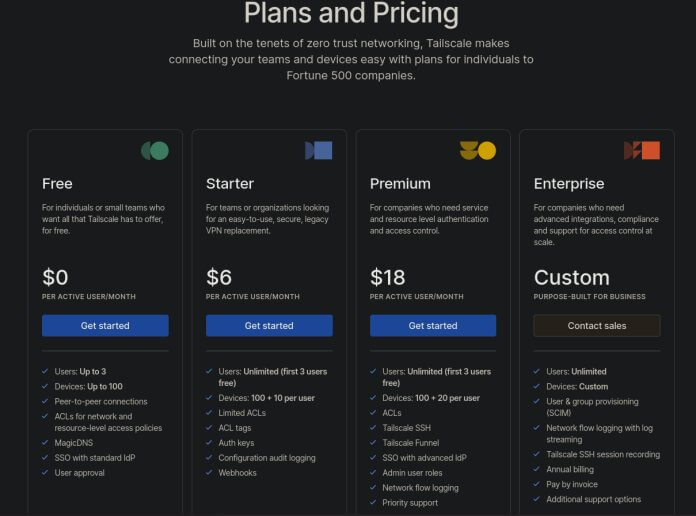Click the green Free plan logo icon

pos(154,151)
